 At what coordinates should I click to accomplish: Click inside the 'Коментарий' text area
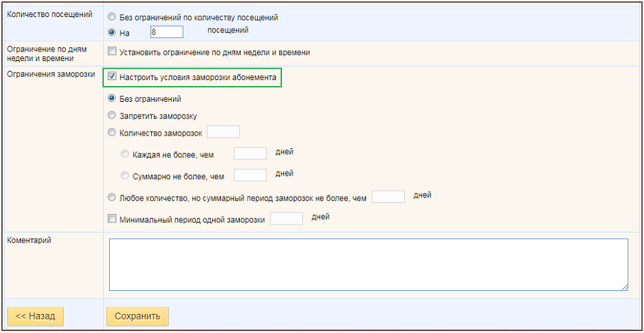click(x=368, y=265)
